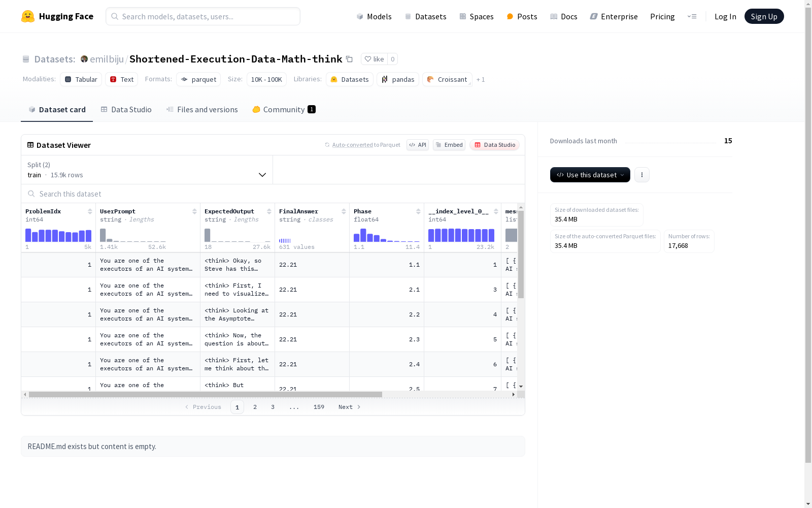The width and height of the screenshot is (812, 508).
Task: Sort by the FinalAnswer column icon
Action: pyautogui.click(x=344, y=211)
